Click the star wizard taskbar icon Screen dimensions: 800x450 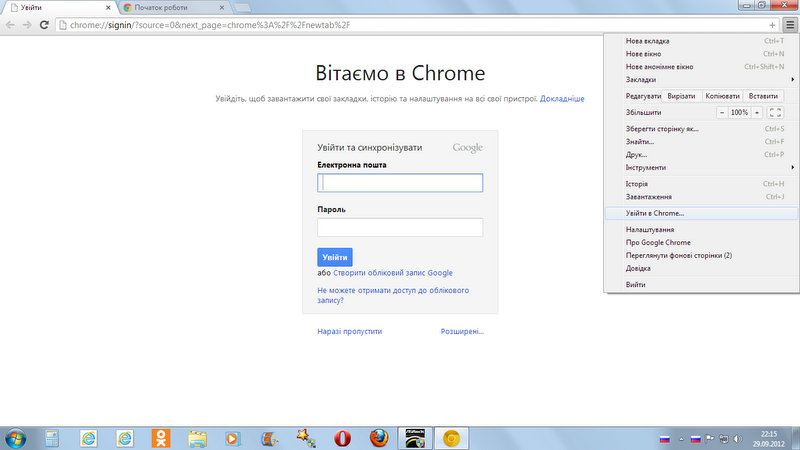[306, 438]
